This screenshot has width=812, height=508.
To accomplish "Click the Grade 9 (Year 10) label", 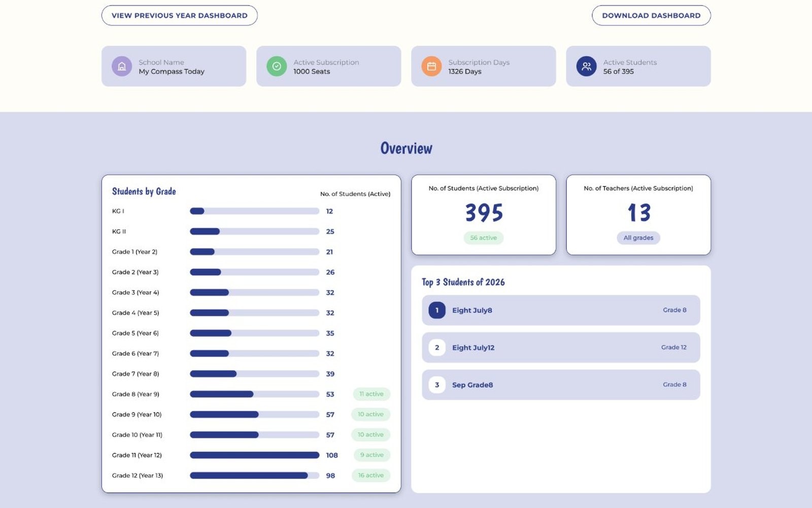I will (137, 415).
